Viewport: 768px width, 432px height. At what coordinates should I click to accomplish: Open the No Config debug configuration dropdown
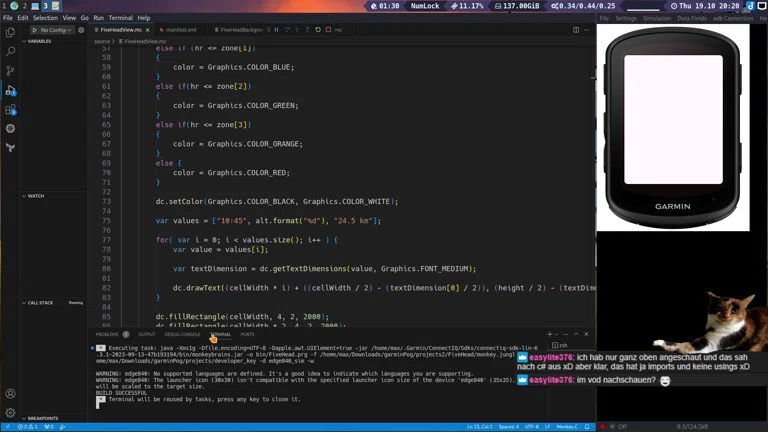tap(57, 30)
